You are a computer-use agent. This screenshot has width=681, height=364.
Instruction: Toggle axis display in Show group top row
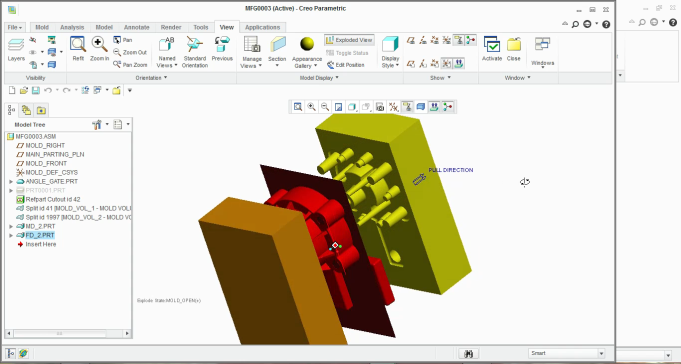tap(423, 40)
